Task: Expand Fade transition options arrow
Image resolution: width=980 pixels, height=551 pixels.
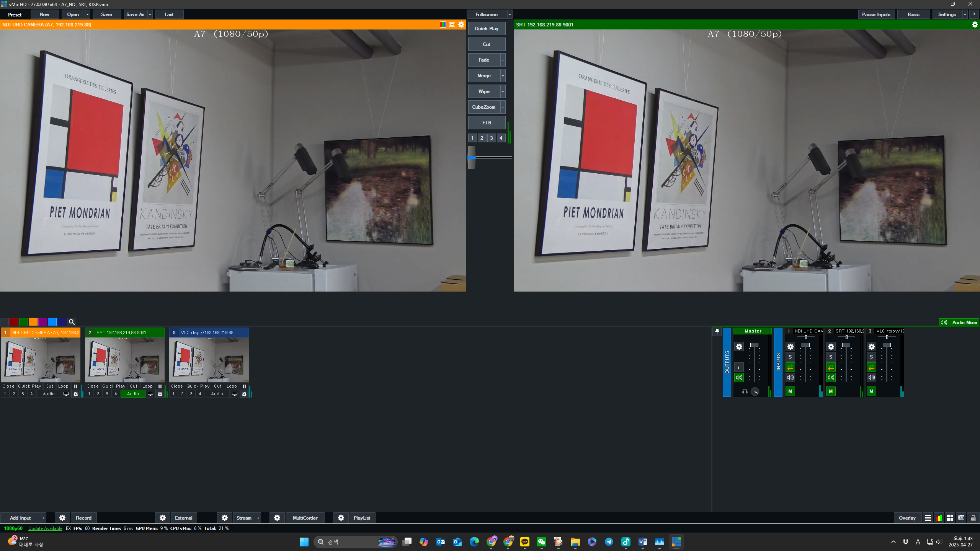Action: pos(503,60)
